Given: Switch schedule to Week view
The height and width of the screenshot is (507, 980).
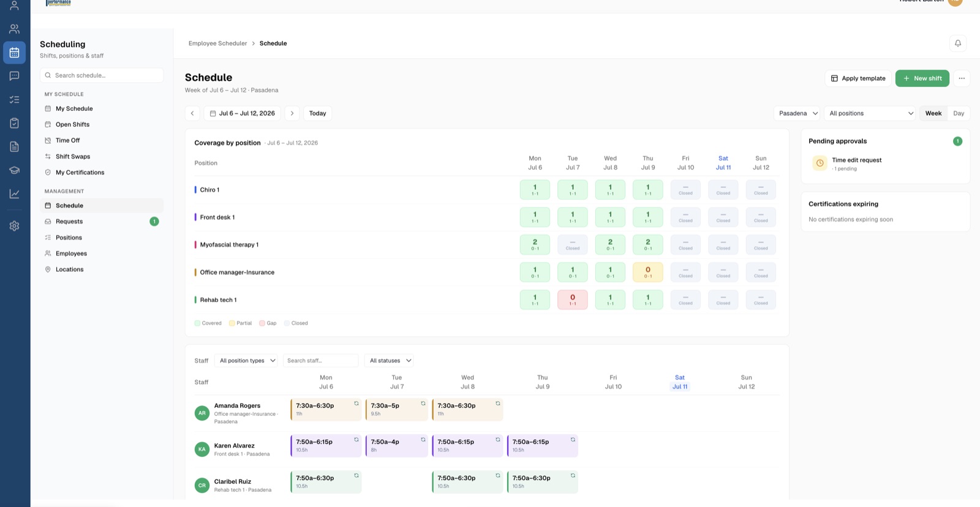Looking at the screenshot, I should (933, 113).
